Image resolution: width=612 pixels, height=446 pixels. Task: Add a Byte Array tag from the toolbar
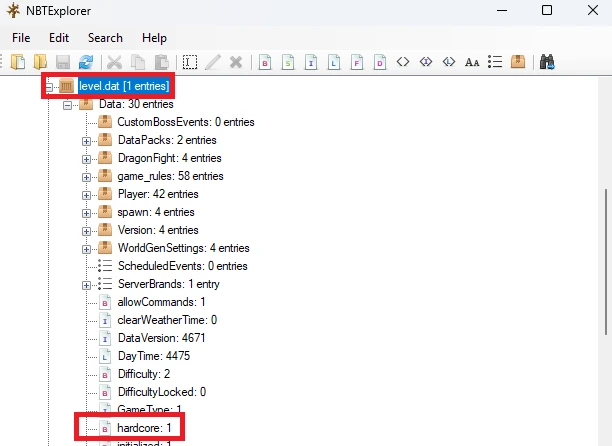[403, 62]
